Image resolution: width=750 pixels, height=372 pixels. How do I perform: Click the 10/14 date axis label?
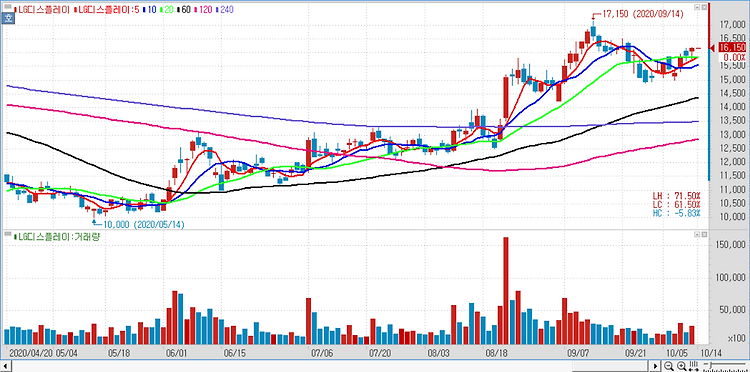coord(711,353)
